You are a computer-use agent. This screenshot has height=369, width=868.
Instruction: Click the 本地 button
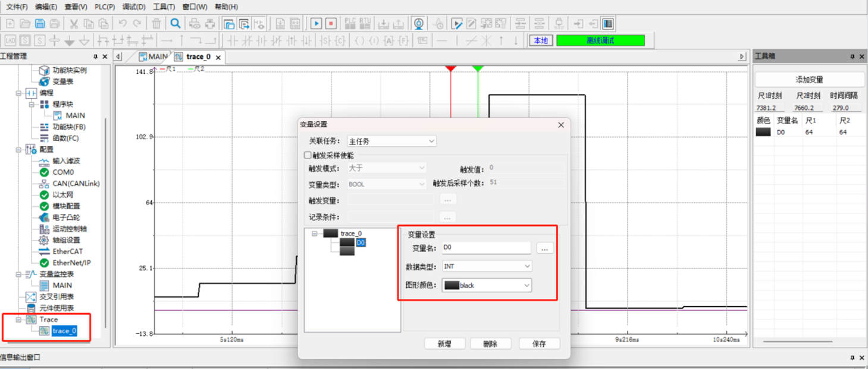pyautogui.click(x=541, y=40)
